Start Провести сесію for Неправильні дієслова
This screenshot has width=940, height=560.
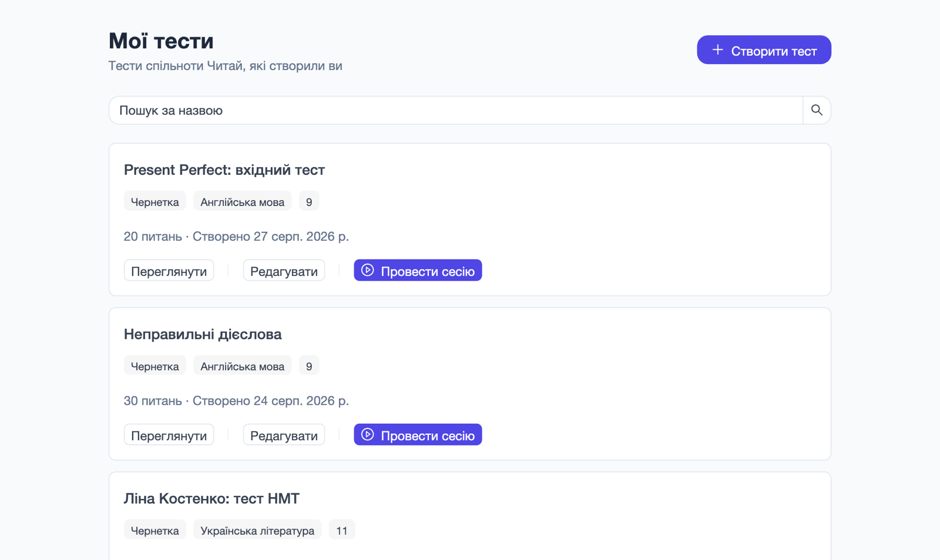(418, 435)
